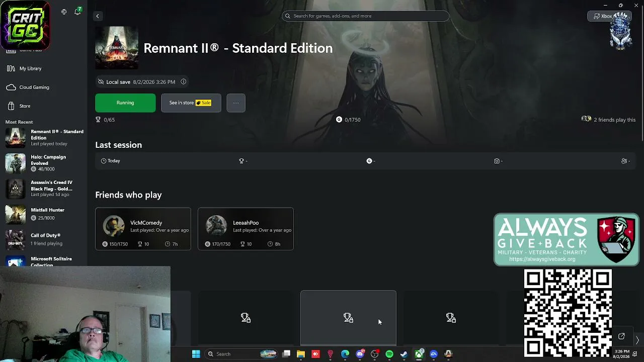
Task: Open the notifications bell
Action: coord(77,11)
